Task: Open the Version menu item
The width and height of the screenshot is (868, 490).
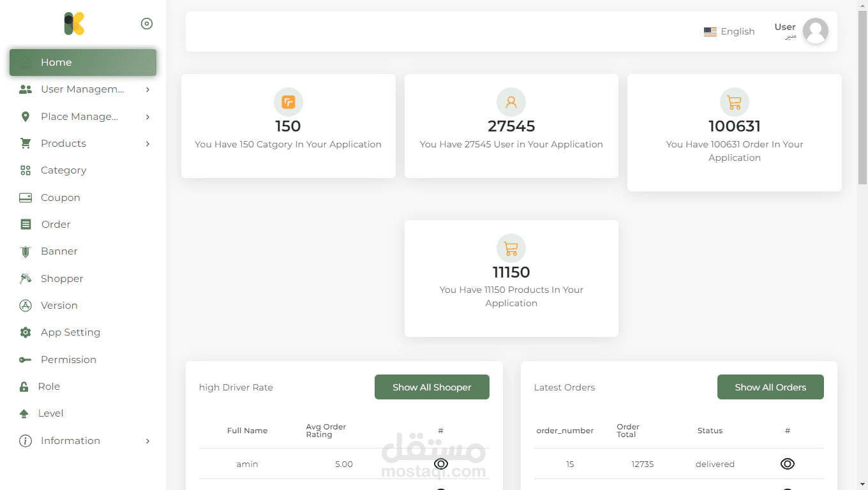Action: [x=83, y=306]
